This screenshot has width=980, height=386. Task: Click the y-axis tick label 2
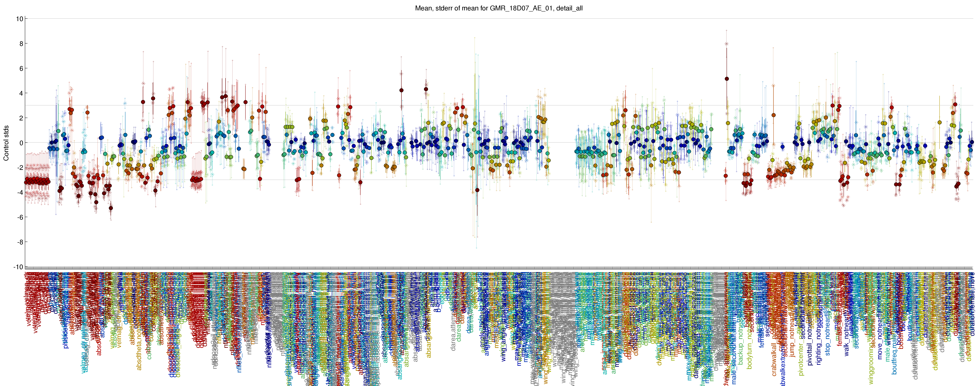(x=21, y=118)
